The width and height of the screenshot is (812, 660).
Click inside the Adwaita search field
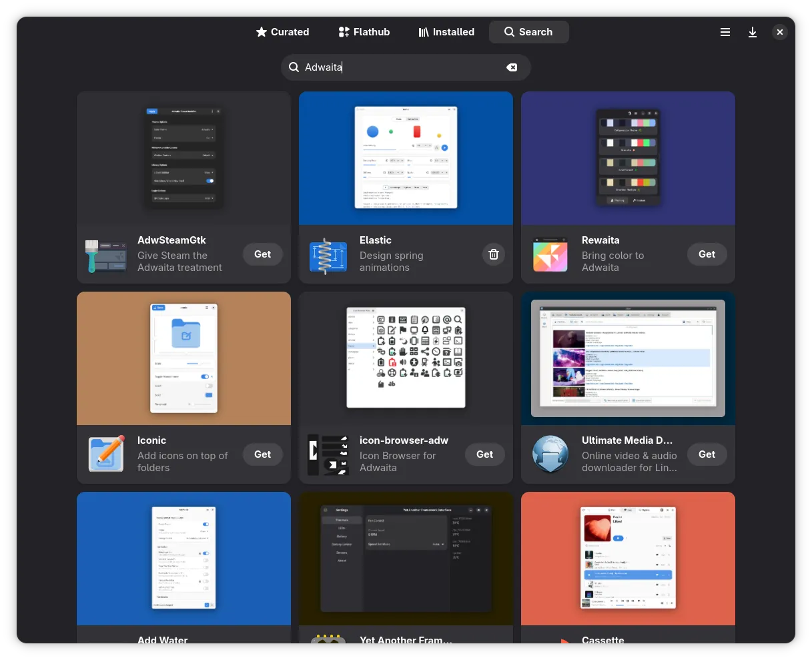(x=400, y=67)
